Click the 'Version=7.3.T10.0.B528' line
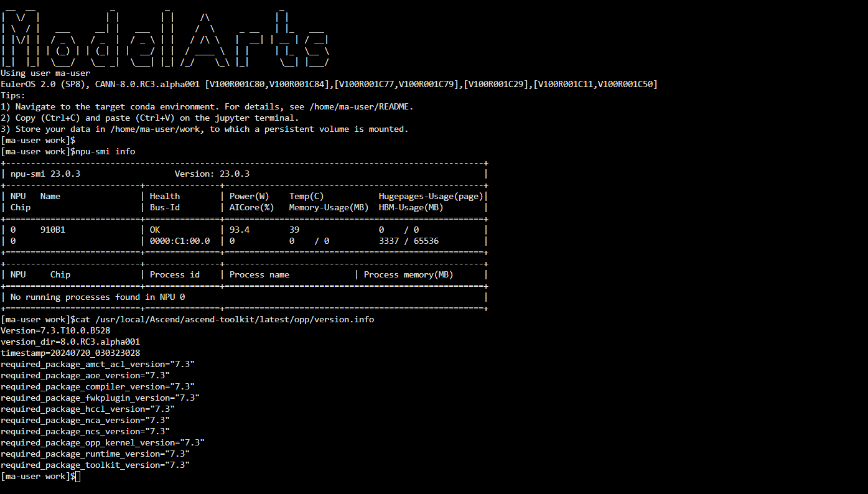The image size is (868, 494). (55, 330)
